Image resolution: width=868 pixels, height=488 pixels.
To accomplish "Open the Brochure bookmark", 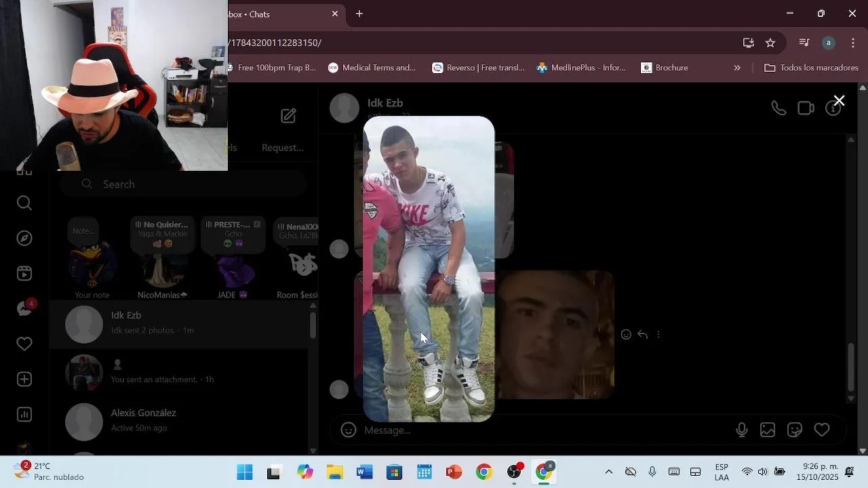I will click(665, 68).
